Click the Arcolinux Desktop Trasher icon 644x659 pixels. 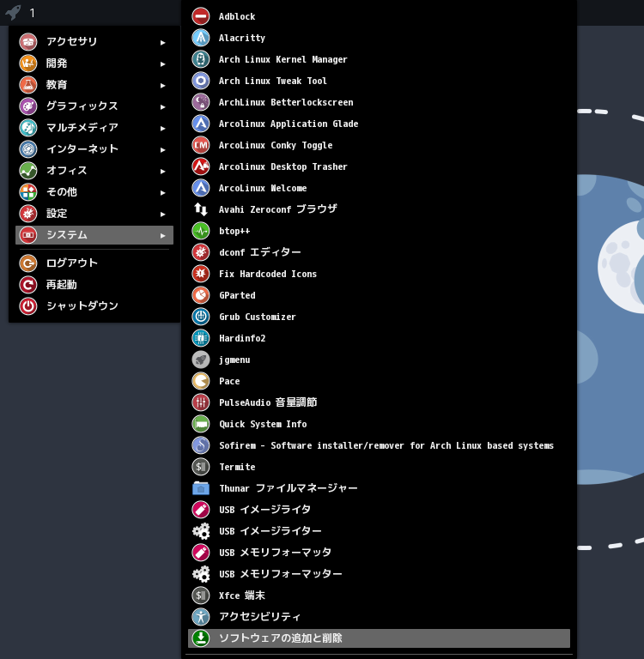click(201, 166)
